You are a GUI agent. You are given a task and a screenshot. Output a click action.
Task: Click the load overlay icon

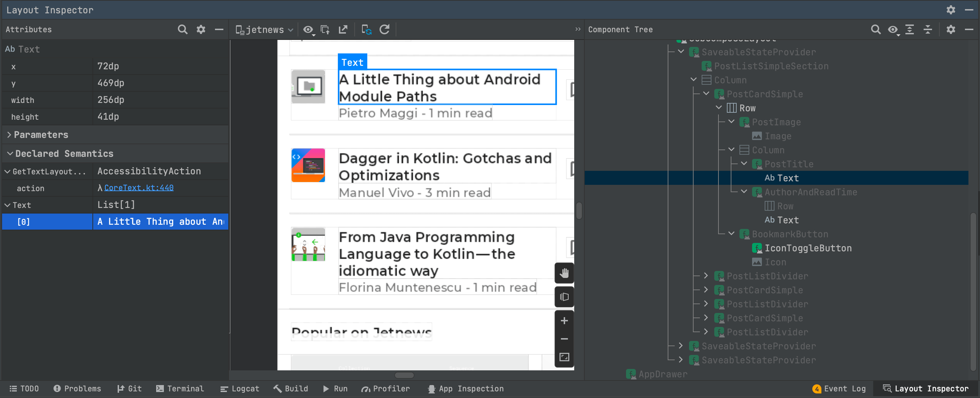(x=325, y=30)
